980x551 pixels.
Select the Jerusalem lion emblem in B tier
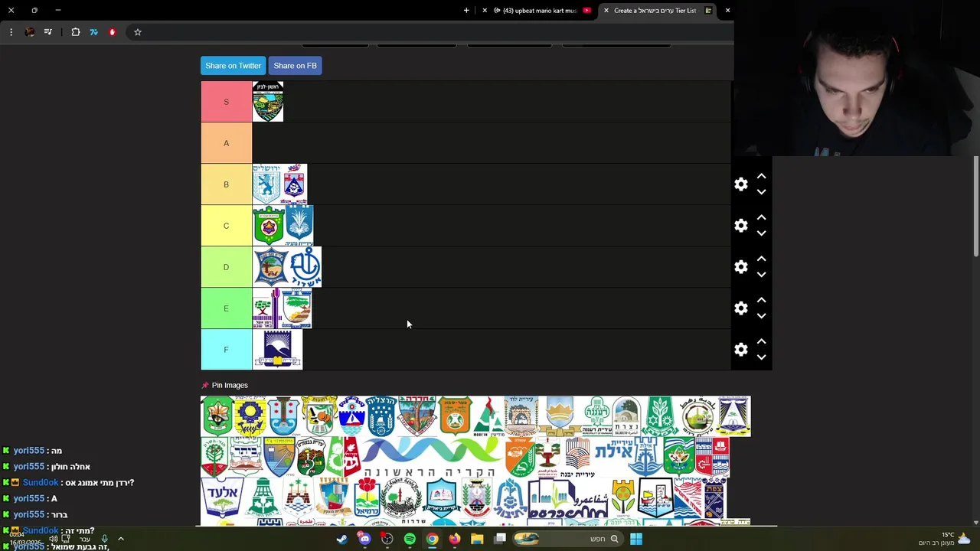pos(266,184)
